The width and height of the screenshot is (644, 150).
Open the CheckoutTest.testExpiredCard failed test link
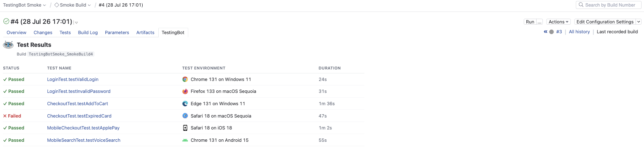pyautogui.click(x=79, y=116)
